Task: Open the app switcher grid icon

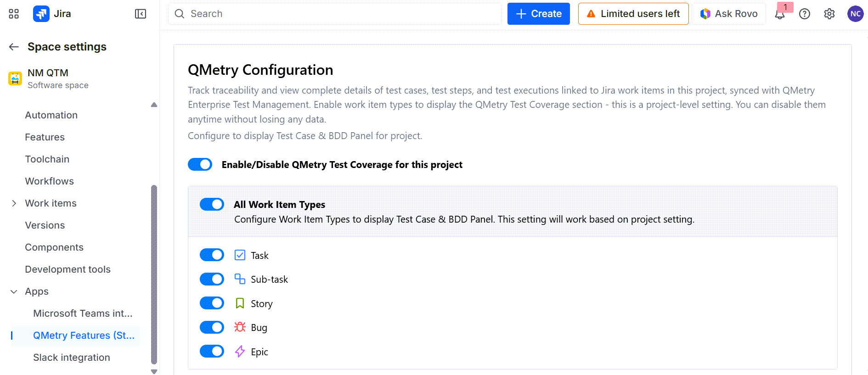Action: [14, 14]
